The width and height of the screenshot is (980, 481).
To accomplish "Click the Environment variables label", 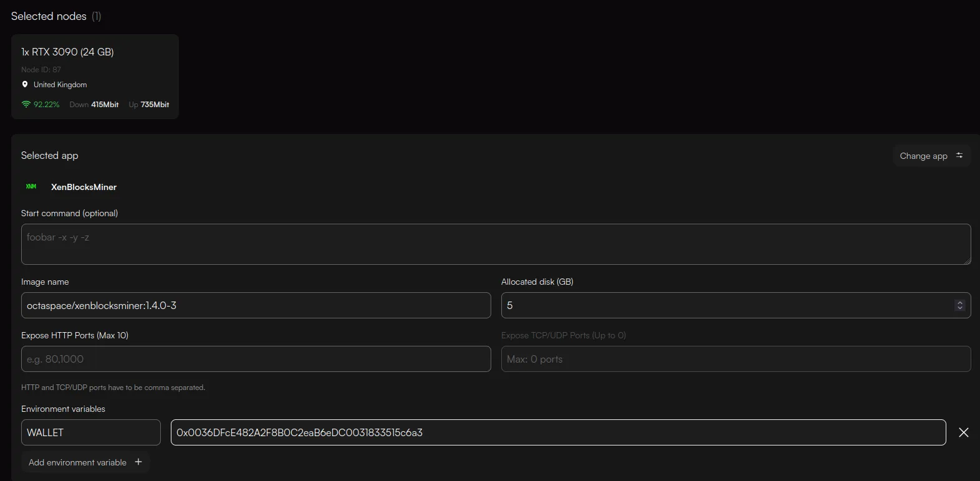I will (63, 409).
